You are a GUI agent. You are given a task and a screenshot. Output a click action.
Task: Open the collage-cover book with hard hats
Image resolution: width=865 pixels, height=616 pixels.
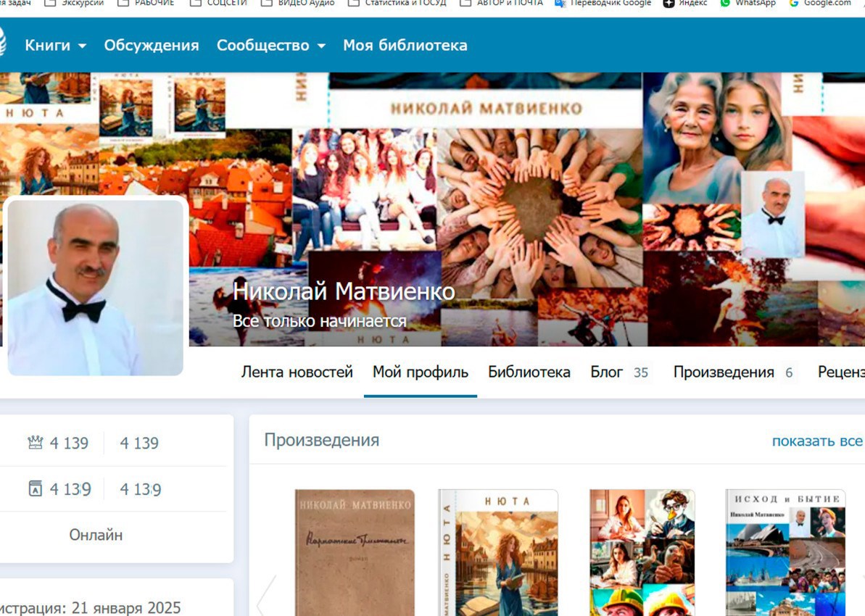pos(642,552)
